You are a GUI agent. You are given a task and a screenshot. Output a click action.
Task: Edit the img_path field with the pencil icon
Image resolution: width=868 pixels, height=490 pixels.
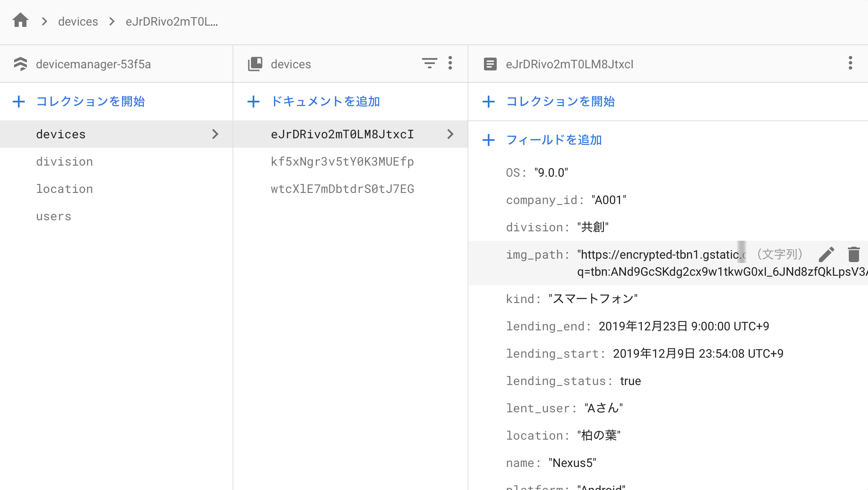827,254
